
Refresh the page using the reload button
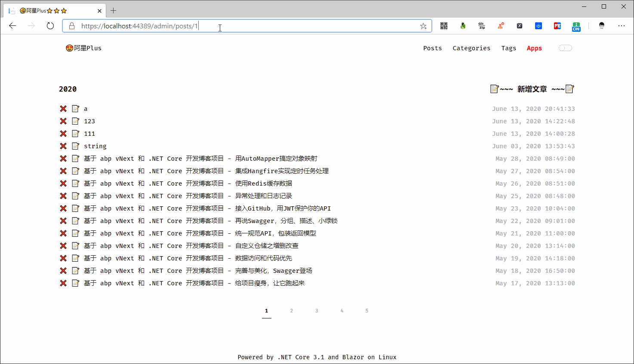tap(50, 26)
